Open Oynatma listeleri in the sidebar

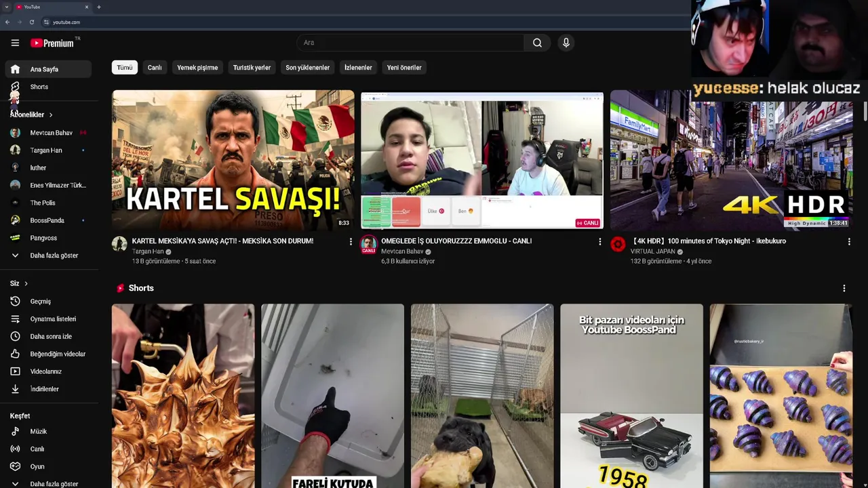pyautogui.click(x=47, y=319)
